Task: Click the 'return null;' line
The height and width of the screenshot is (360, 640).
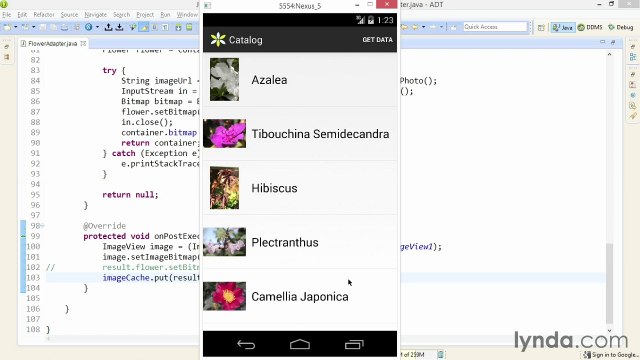Action: [x=130, y=195]
